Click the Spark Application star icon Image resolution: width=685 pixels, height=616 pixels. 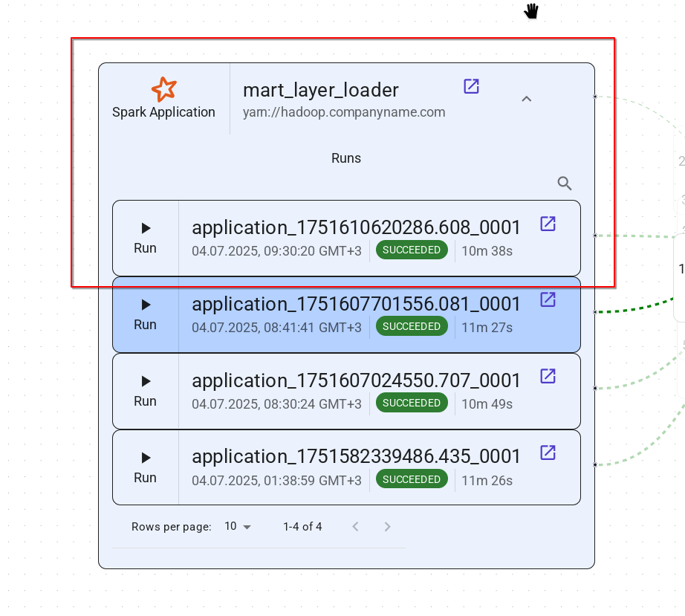click(163, 89)
